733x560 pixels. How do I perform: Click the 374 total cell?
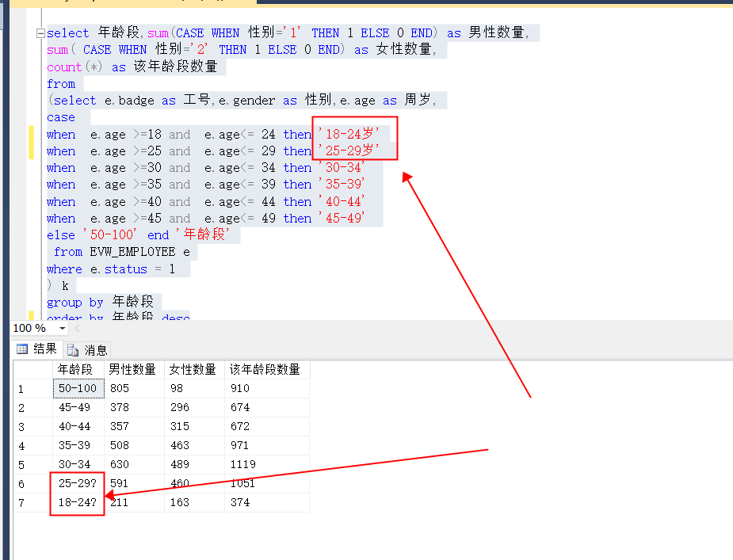point(267,502)
